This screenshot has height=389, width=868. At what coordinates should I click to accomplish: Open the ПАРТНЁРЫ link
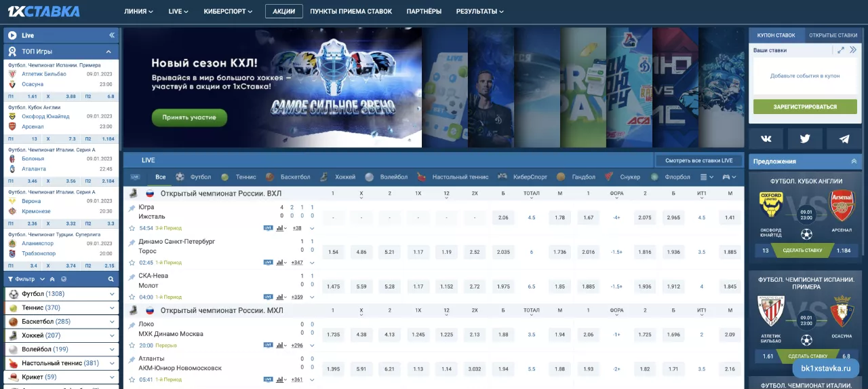pos(424,12)
